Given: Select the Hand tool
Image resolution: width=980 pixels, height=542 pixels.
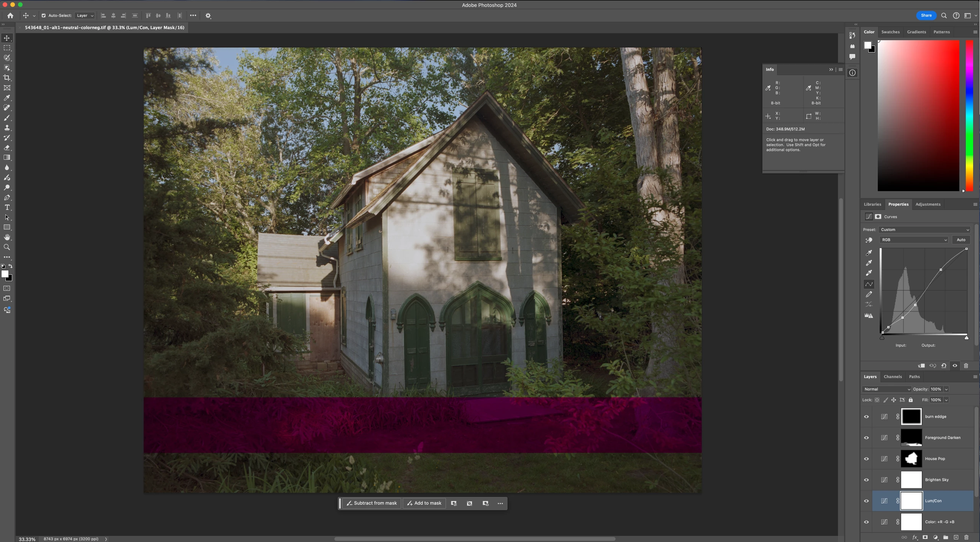Looking at the screenshot, I should tap(7, 237).
